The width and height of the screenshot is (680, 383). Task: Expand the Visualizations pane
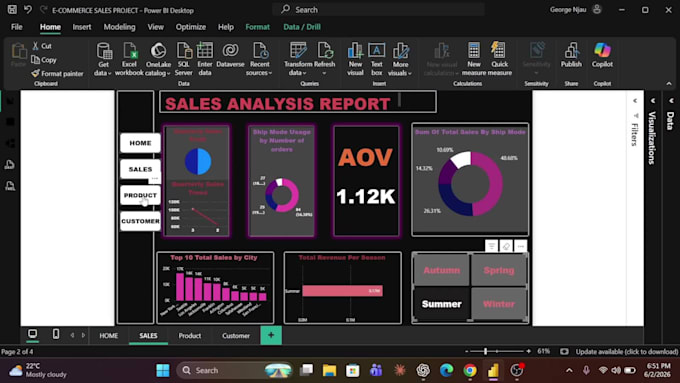(653, 101)
